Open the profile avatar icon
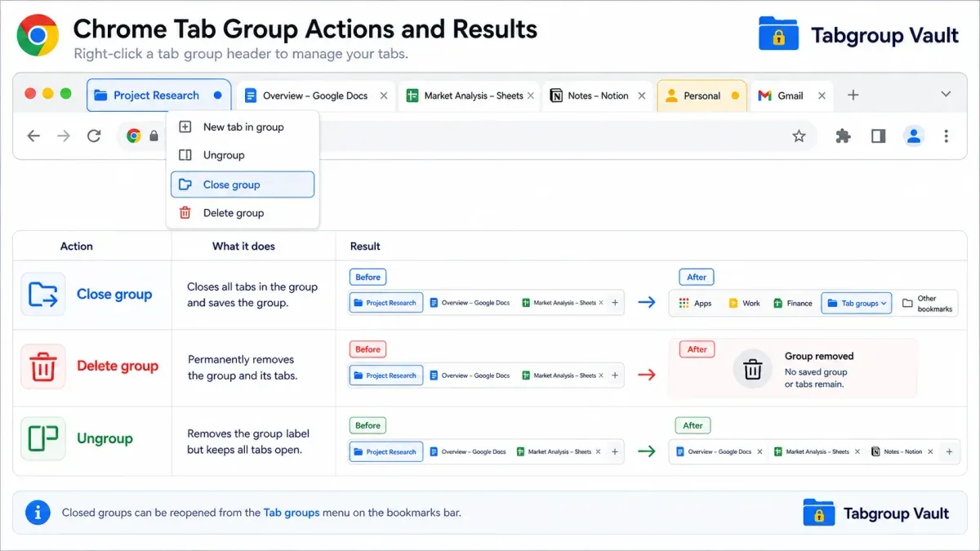 point(914,136)
